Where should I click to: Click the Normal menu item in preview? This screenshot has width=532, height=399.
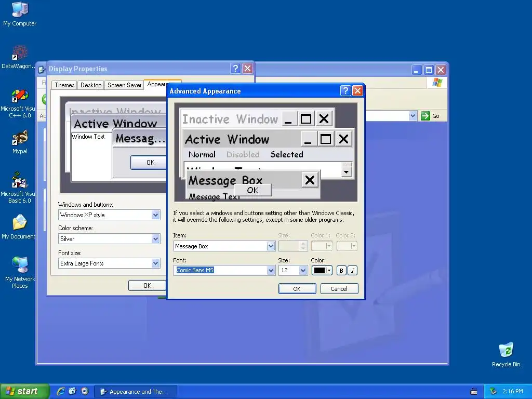(x=202, y=154)
